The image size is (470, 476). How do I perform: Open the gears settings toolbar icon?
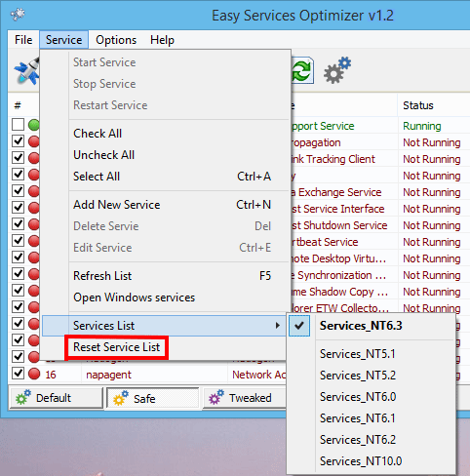point(337,70)
